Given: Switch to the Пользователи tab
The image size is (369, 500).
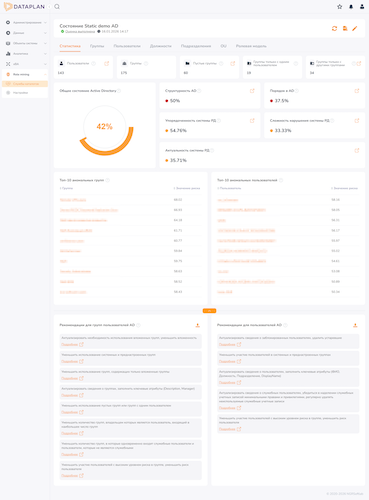Looking at the screenshot, I should click(127, 46).
